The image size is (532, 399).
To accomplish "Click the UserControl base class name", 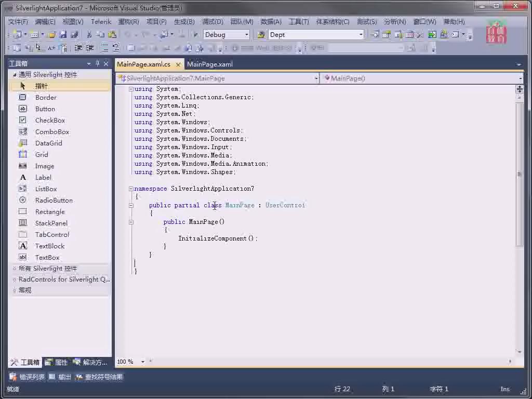I will (x=285, y=205).
